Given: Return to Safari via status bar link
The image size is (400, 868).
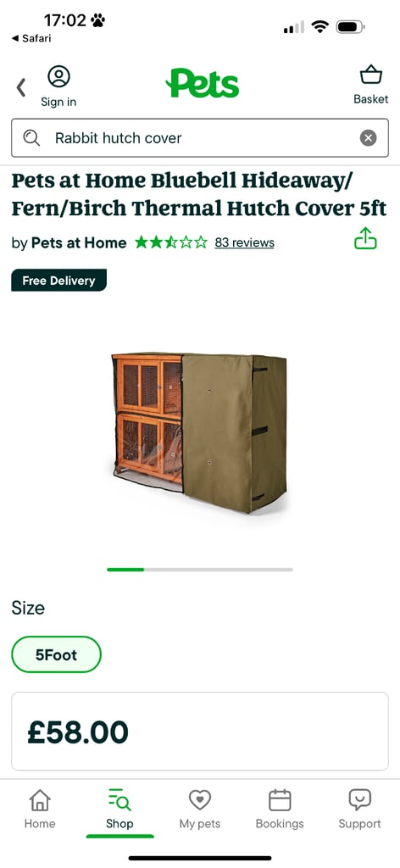Looking at the screenshot, I should pos(31,38).
